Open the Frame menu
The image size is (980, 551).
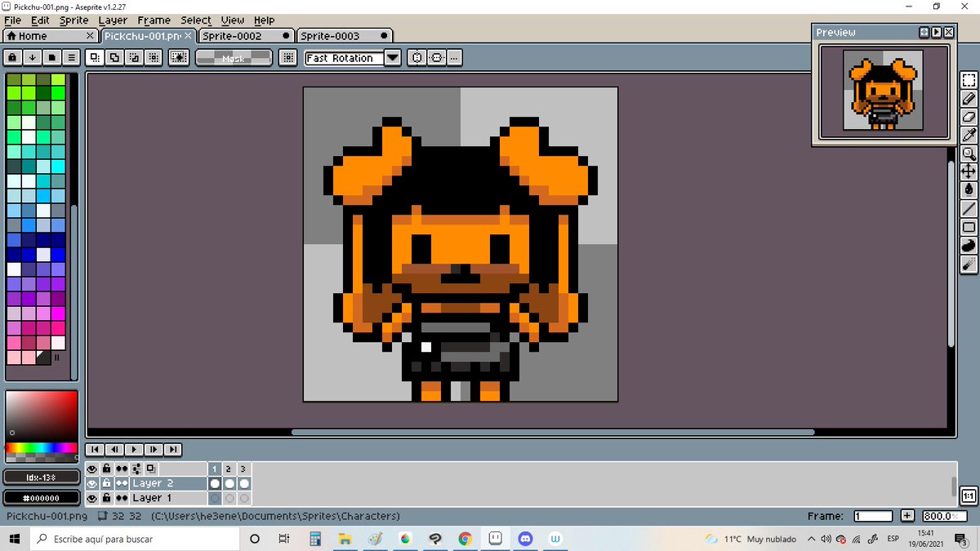154,20
